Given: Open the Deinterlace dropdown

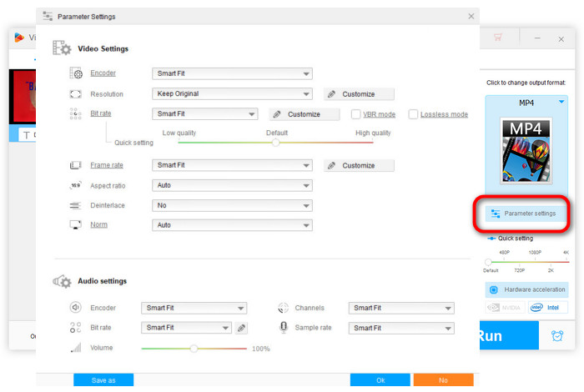Looking at the screenshot, I should tap(232, 205).
